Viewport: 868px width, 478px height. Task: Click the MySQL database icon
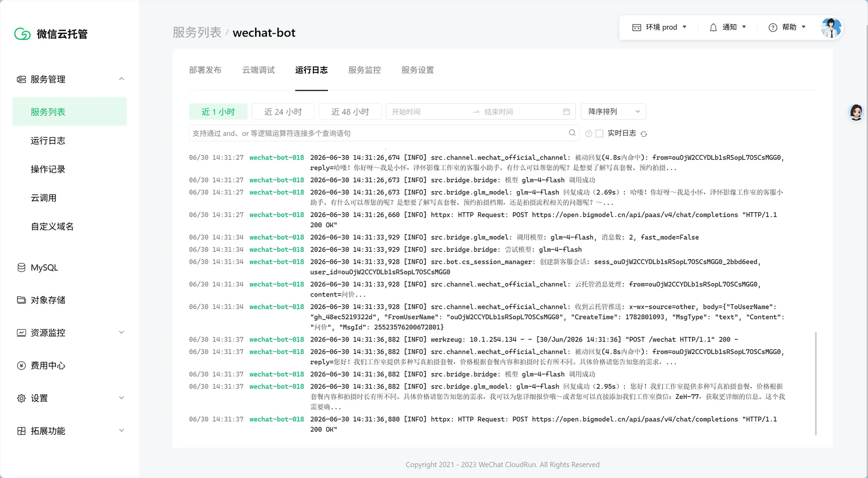tap(21, 267)
